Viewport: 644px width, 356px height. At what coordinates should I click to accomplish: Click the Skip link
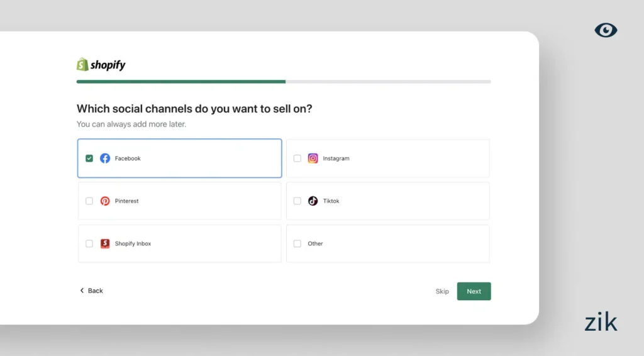pos(442,291)
